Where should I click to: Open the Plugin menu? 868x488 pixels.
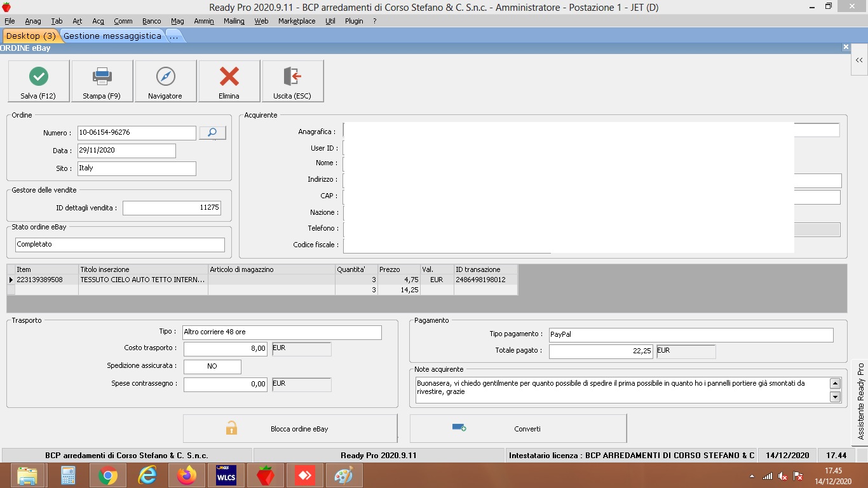click(354, 21)
